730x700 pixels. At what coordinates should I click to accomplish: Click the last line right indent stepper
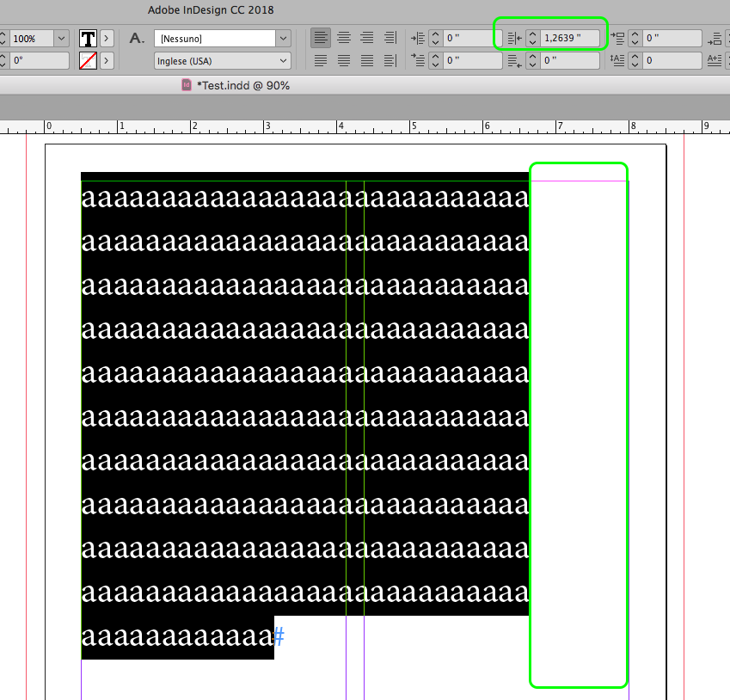click(x=532, y=60)
